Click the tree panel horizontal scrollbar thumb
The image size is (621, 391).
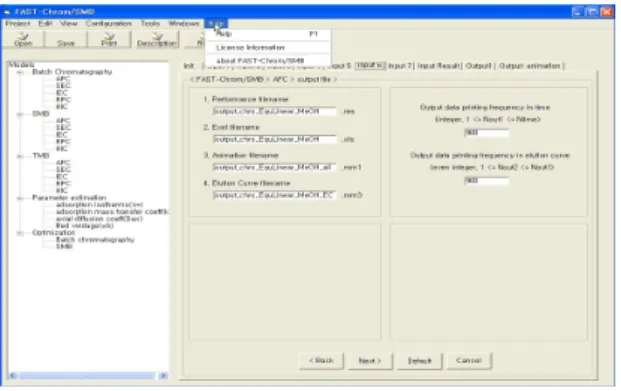click(x=87, y=375)
